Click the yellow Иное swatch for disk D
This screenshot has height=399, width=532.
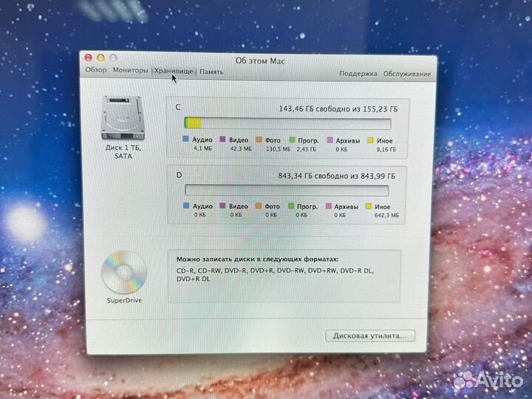click(x=369, y=206)
